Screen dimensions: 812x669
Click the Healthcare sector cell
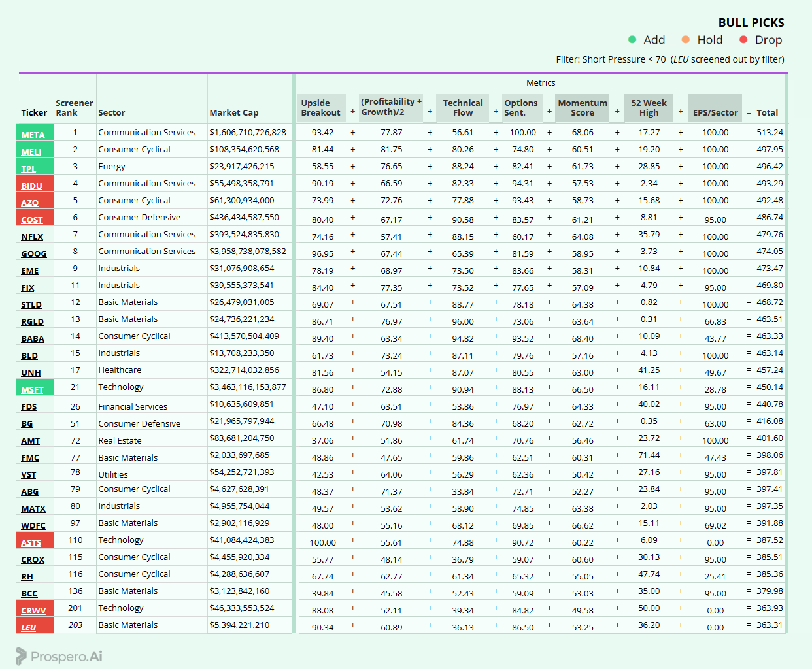120,370
